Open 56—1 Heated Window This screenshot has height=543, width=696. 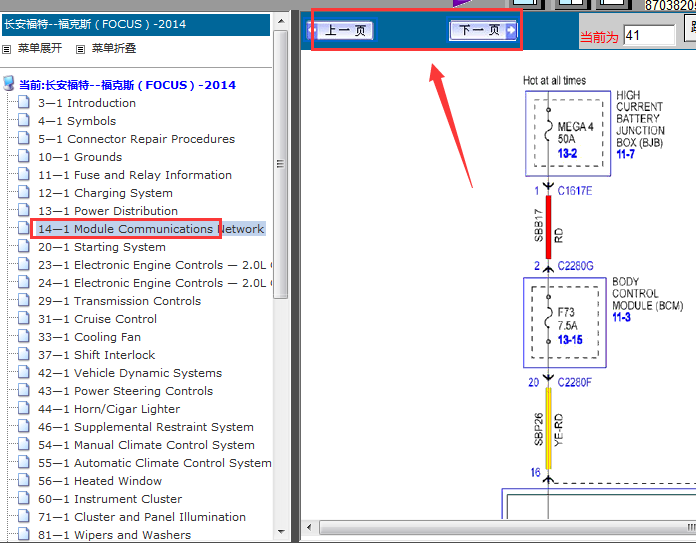pos(100,481)
